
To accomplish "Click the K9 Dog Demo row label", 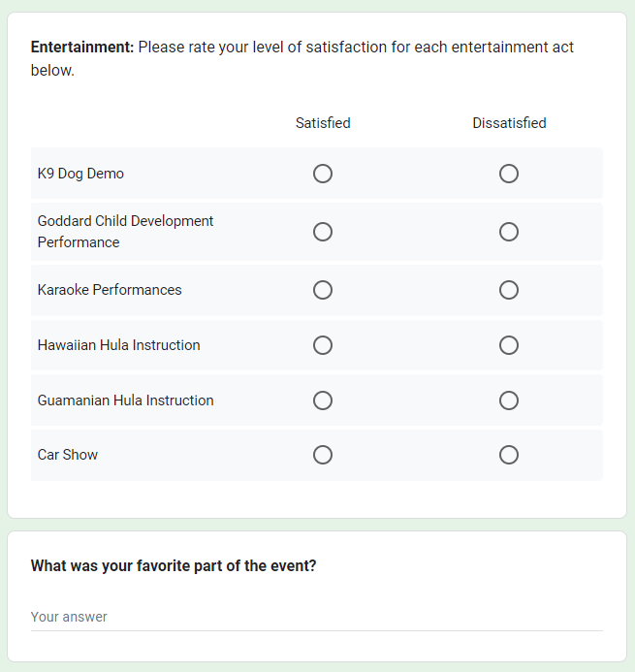I will coord(80,174).
